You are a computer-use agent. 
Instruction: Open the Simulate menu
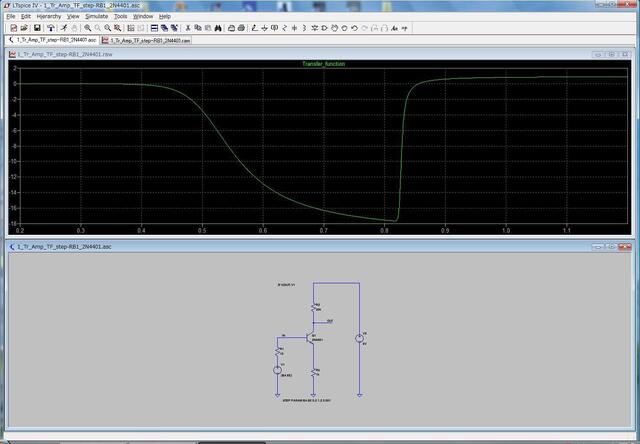pyautogui.click(x=96, y=17)
